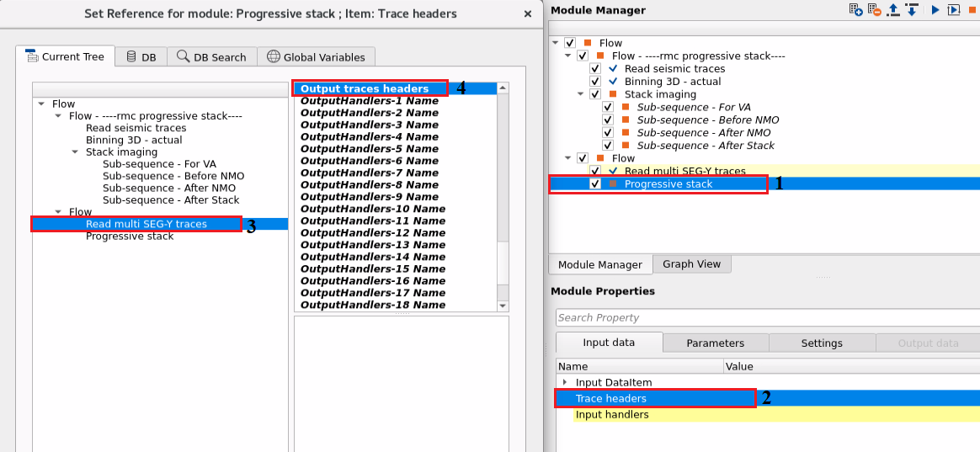Click the Search Property input field

[768, 317]
